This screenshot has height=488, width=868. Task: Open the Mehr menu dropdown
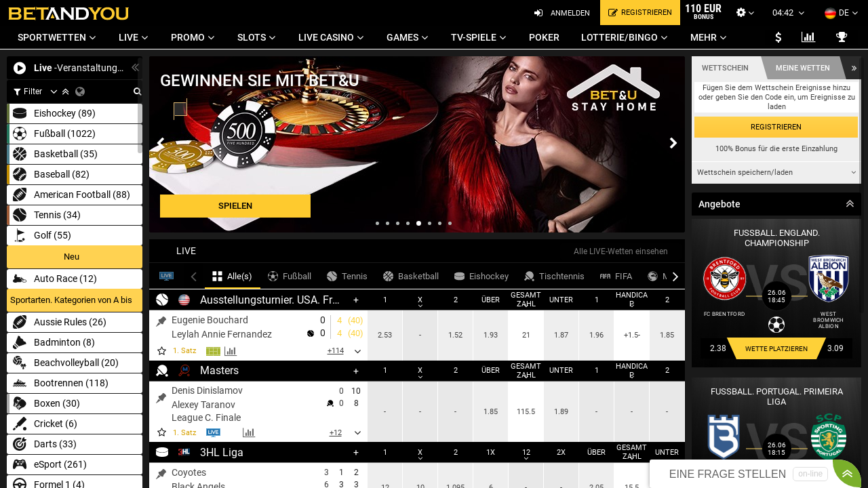709,37
